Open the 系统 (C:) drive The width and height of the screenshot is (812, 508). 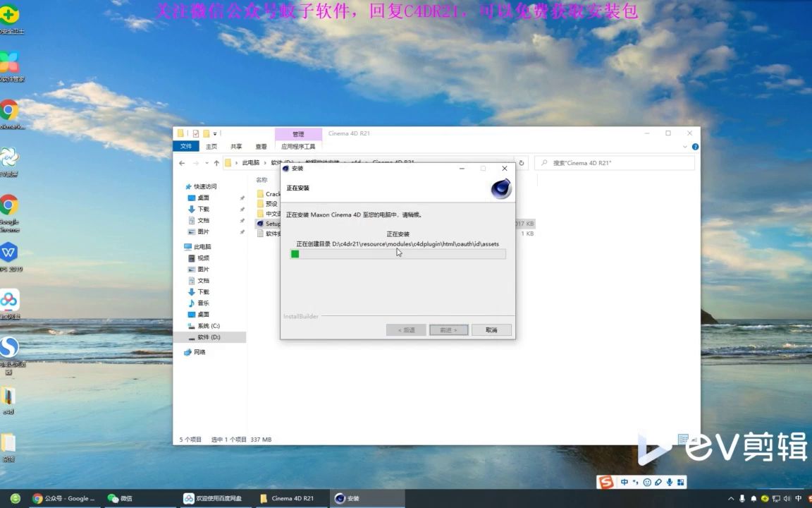(x=208, y=326)
